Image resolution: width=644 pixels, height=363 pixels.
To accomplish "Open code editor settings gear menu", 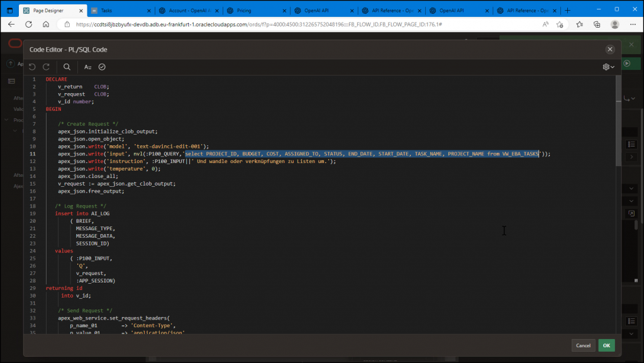I will pos(608,67).
